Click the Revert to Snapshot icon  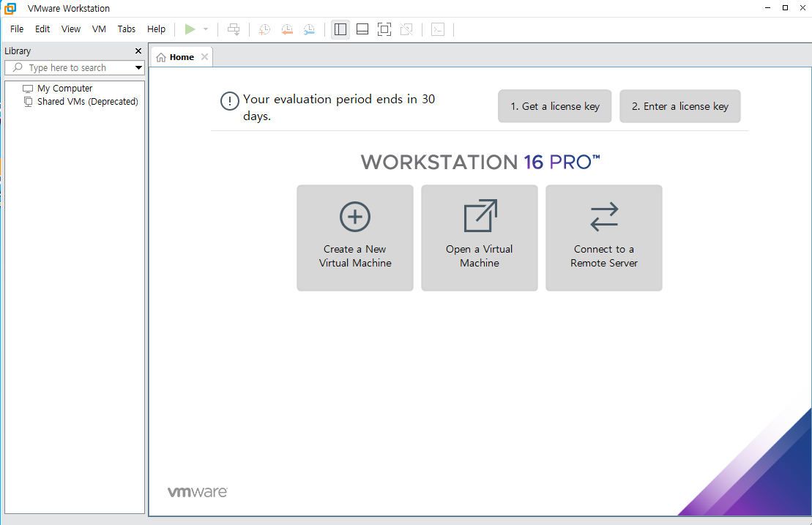(287, 29)
